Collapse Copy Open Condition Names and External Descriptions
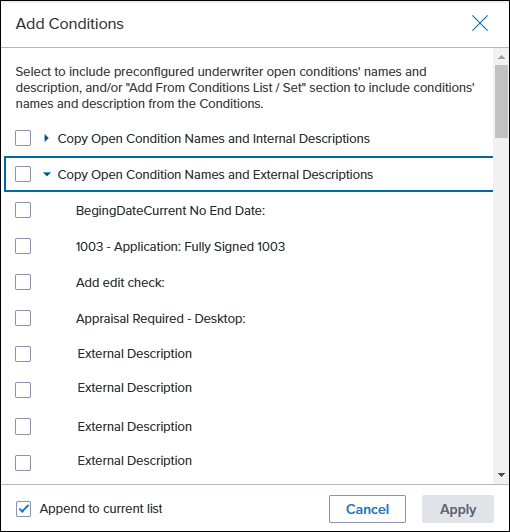The image size is (510, 532). tap(46, 174)
